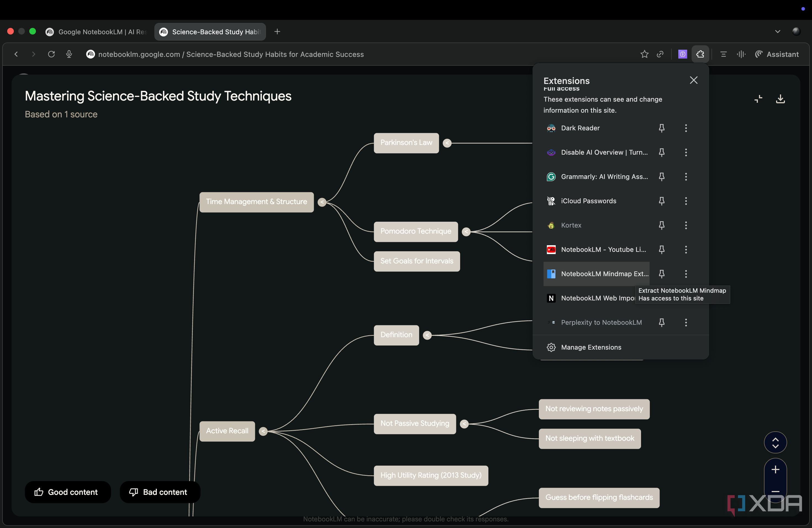812x528 pixels.
Task: Click the Good content button
Action: click(x=68, y=492)
